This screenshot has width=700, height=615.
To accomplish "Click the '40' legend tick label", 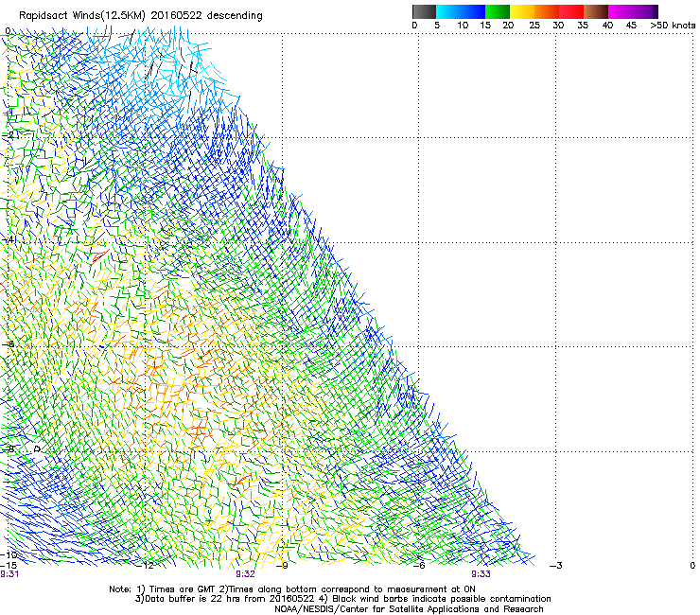I will pos(607,26).
